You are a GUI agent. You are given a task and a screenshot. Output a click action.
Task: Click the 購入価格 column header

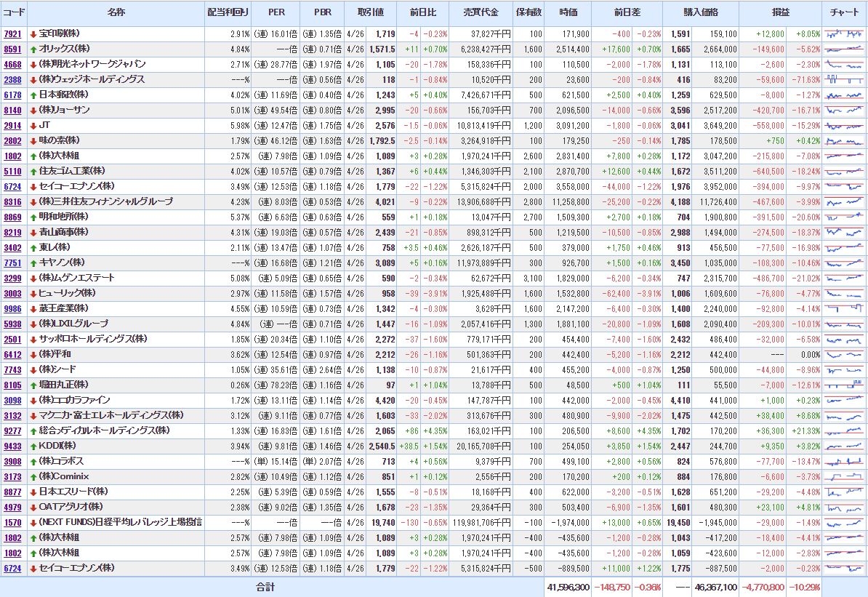point(701,12)
